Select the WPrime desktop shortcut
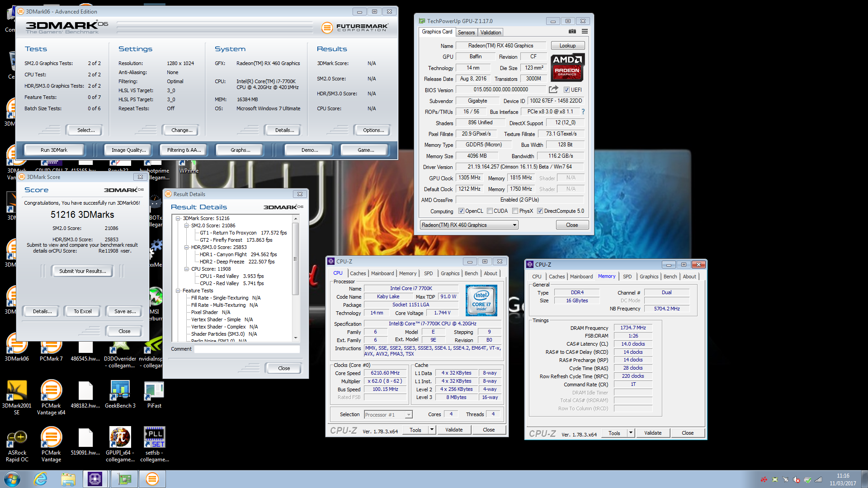 (x=189, y=167)
